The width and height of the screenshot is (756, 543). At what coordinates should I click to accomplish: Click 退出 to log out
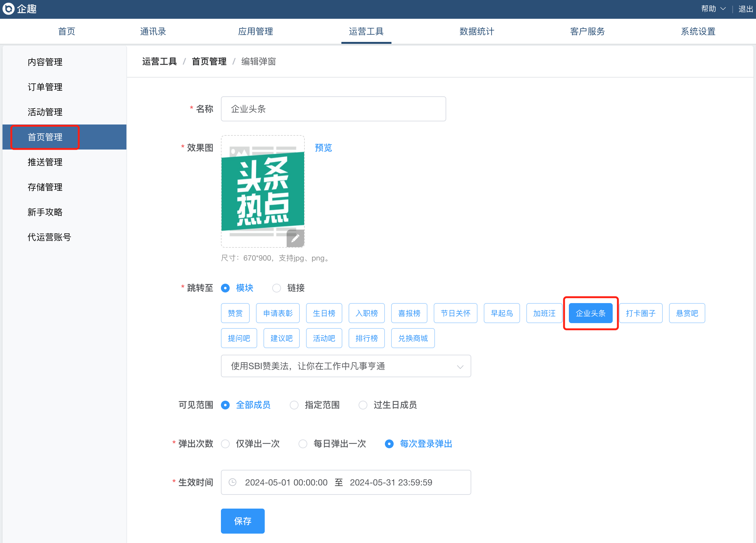(745, 9)
